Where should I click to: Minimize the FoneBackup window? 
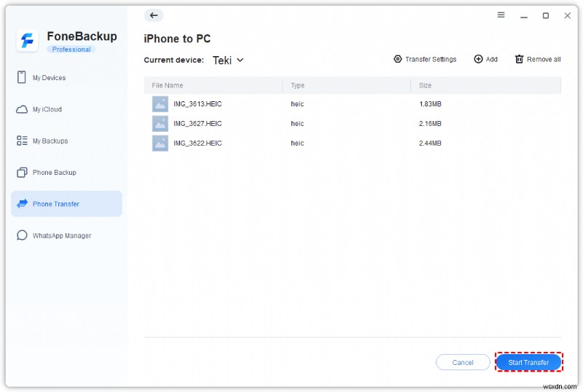pyautogui.click(x=523, y=15)
